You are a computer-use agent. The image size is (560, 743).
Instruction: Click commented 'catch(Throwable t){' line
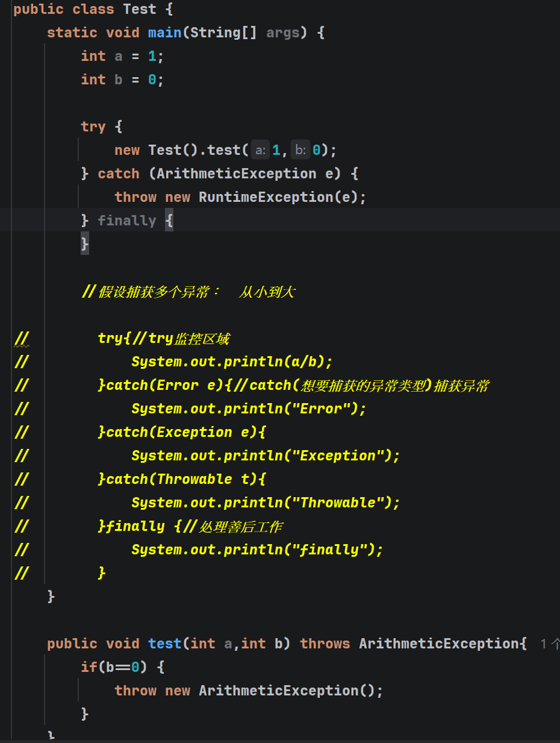(182, 479)
